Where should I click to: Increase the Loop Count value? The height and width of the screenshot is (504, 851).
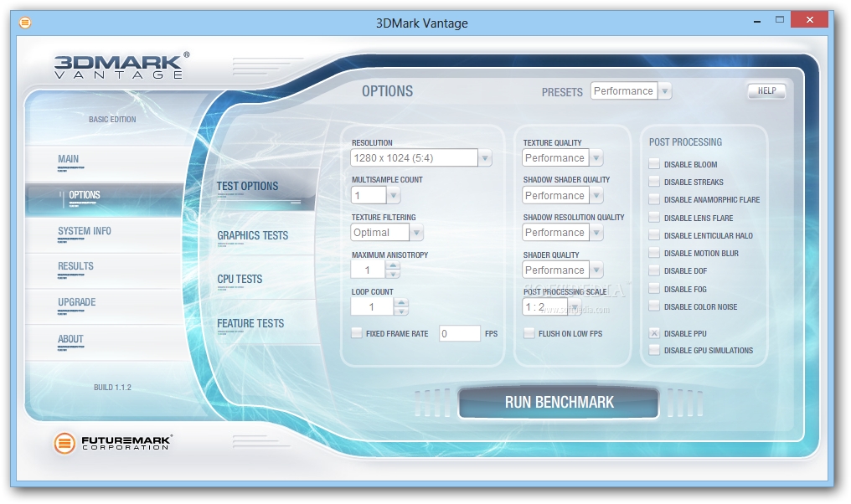[401, 302]
